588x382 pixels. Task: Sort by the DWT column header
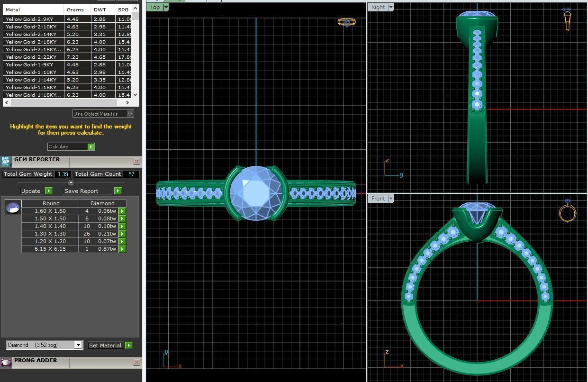click(103, 9)
